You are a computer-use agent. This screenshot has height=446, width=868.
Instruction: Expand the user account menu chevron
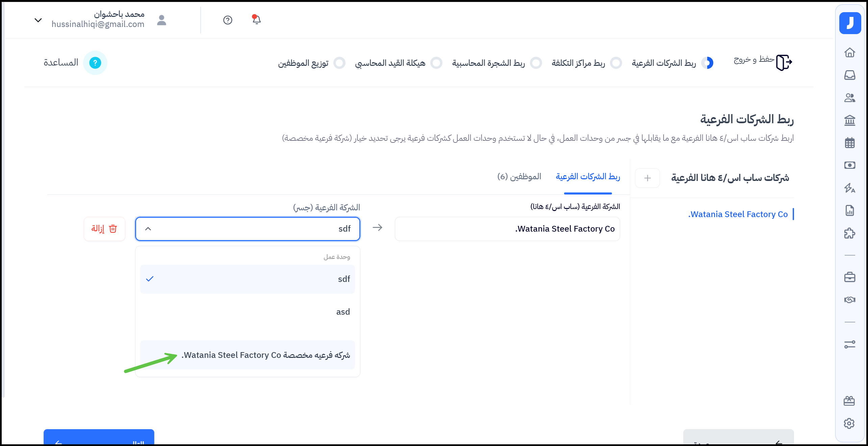tap(38, 20)
